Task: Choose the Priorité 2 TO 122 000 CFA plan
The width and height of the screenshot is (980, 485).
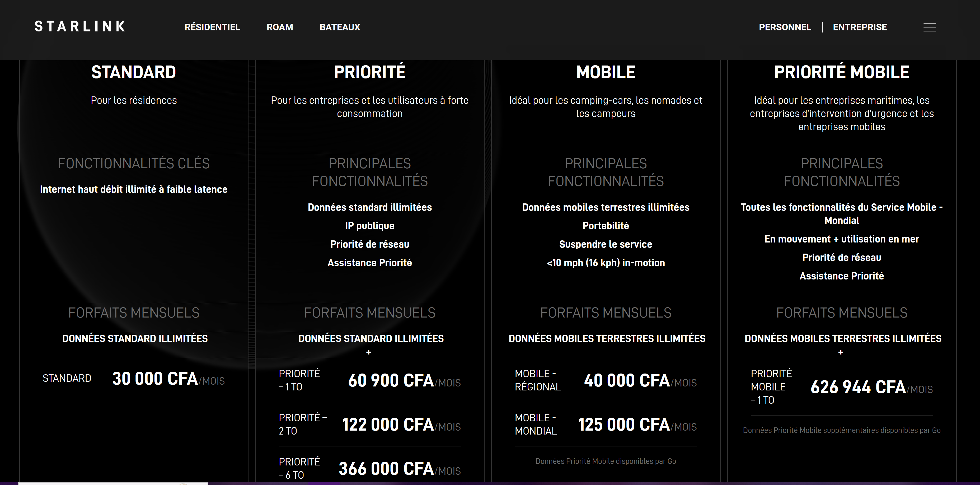Action: [x=370, y=425]
